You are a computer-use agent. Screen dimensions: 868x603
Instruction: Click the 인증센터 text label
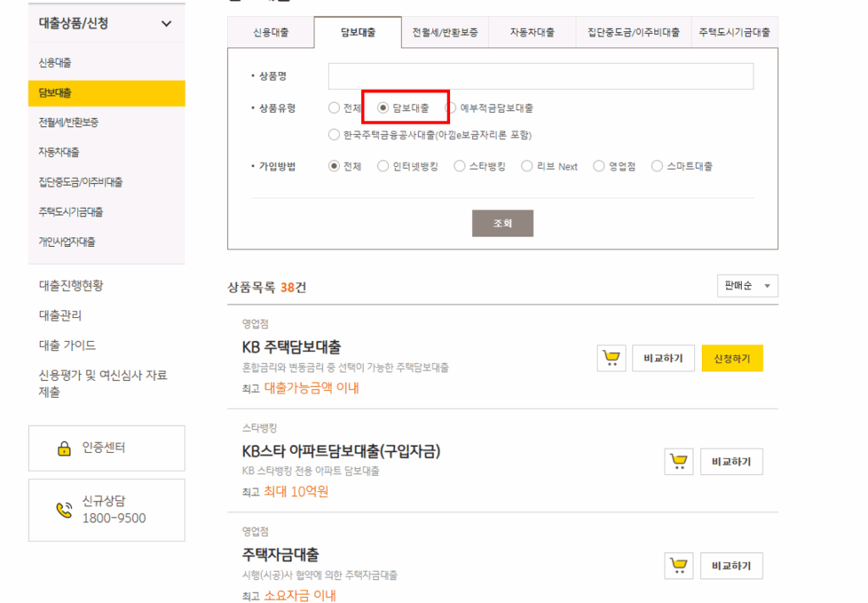tap(103, 448)
